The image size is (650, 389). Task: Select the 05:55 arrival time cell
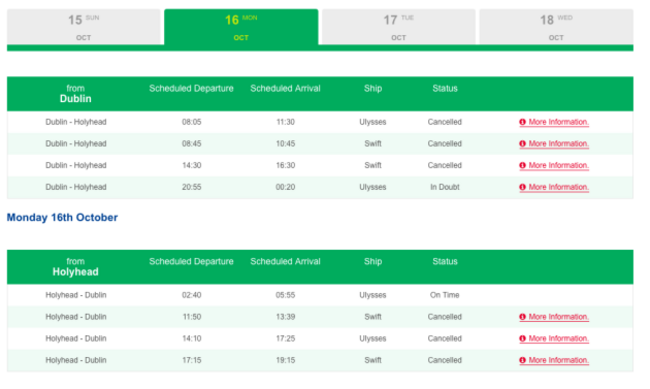(x=285, y=295)
